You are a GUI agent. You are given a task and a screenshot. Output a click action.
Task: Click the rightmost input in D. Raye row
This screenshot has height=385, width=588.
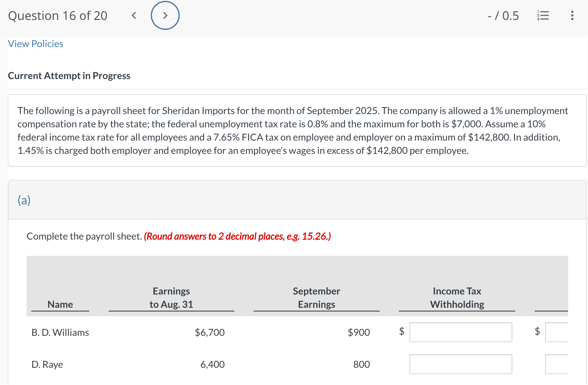[566, 364]
